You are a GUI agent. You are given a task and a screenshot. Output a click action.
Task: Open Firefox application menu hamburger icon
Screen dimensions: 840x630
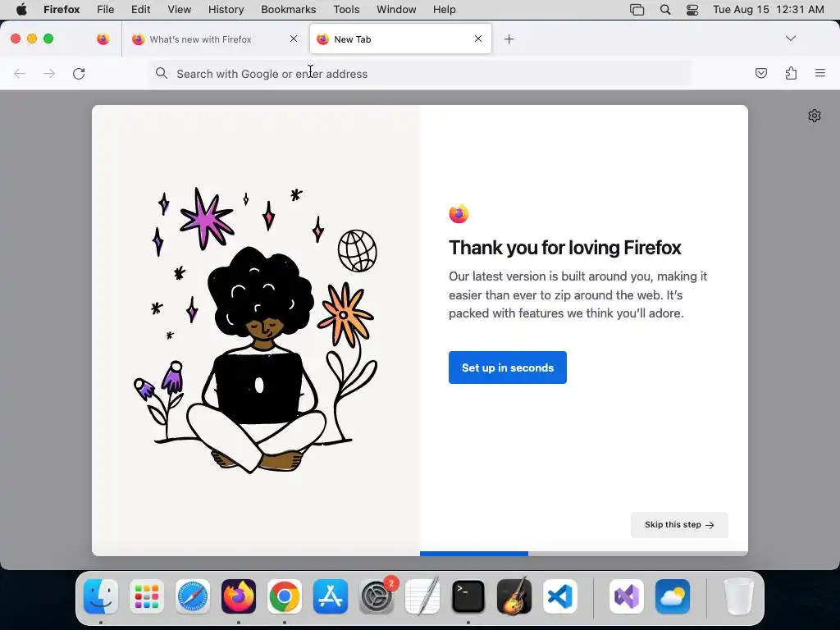pyautogui.click(x=820, y=73)
